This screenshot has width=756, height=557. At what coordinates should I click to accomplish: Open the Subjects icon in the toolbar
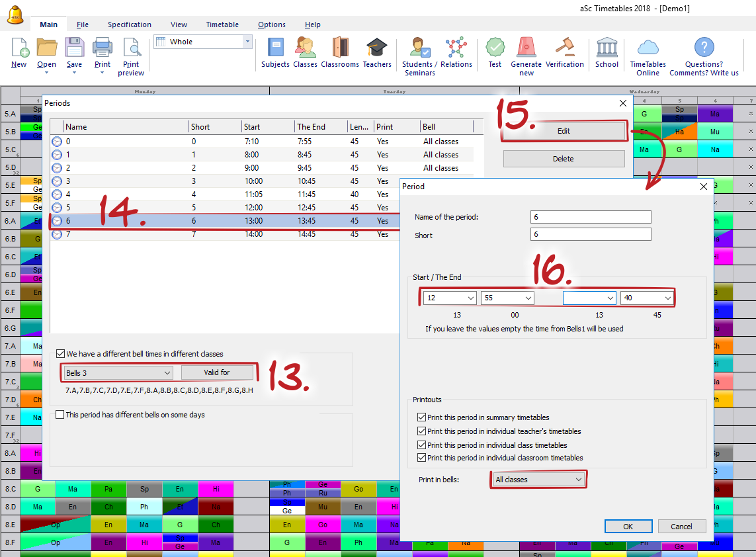(275, 48)
